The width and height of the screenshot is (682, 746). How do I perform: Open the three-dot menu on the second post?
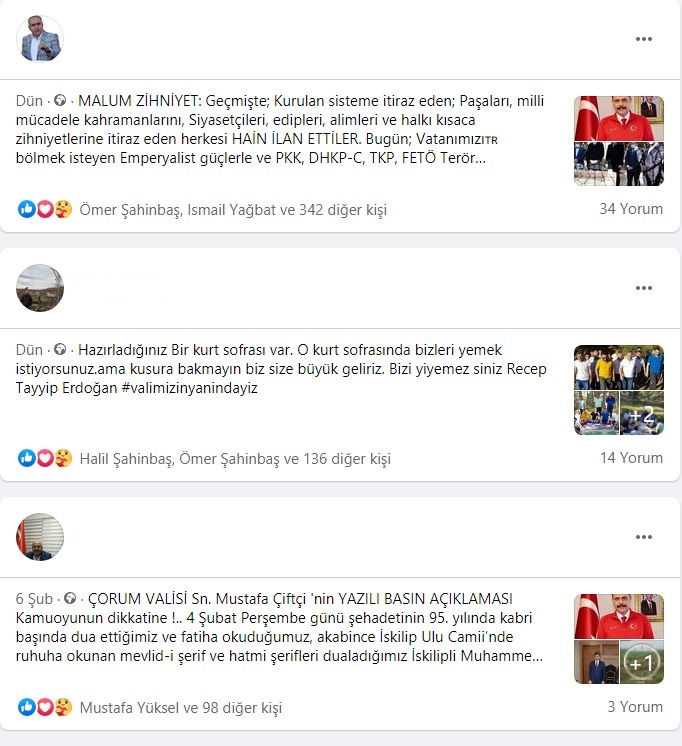point(643,288)
